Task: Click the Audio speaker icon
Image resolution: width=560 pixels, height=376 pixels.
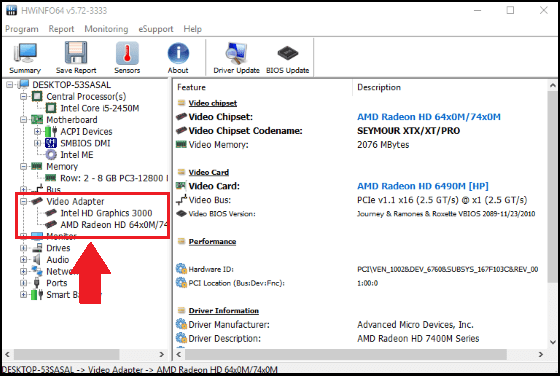Action: (x=36, y=260)
